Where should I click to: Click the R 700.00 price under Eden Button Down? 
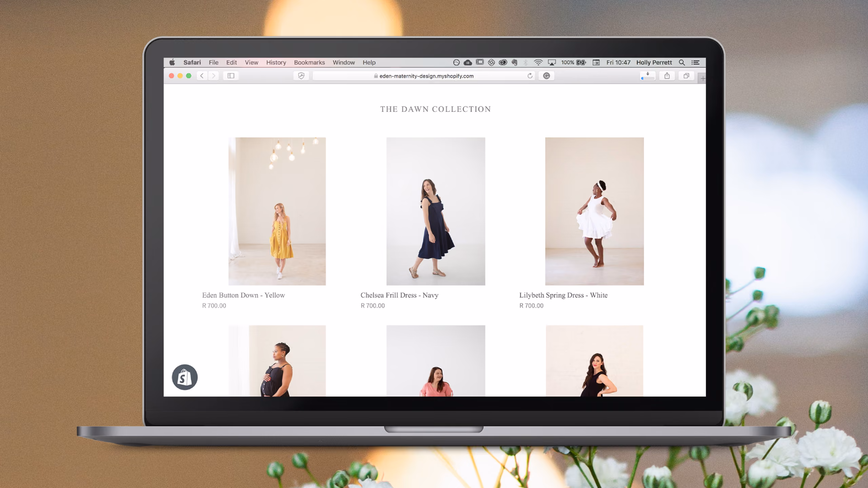click(x=214, y=306)
